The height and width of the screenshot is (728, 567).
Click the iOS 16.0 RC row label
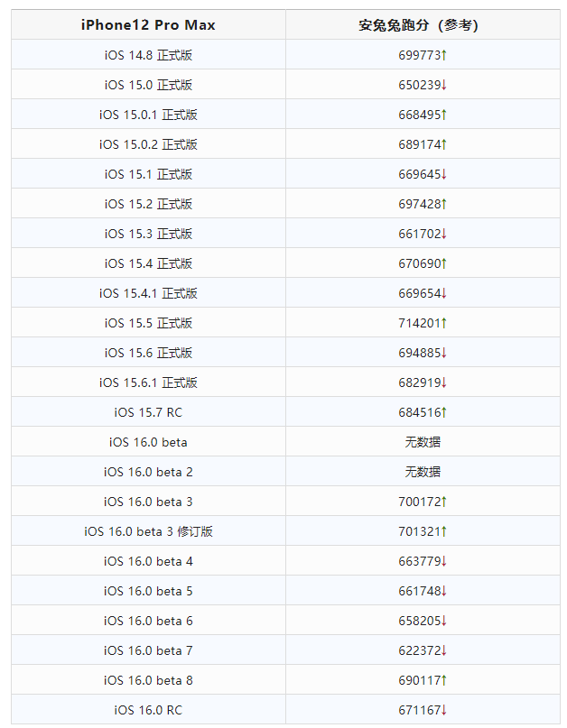[x=148, y=710]
